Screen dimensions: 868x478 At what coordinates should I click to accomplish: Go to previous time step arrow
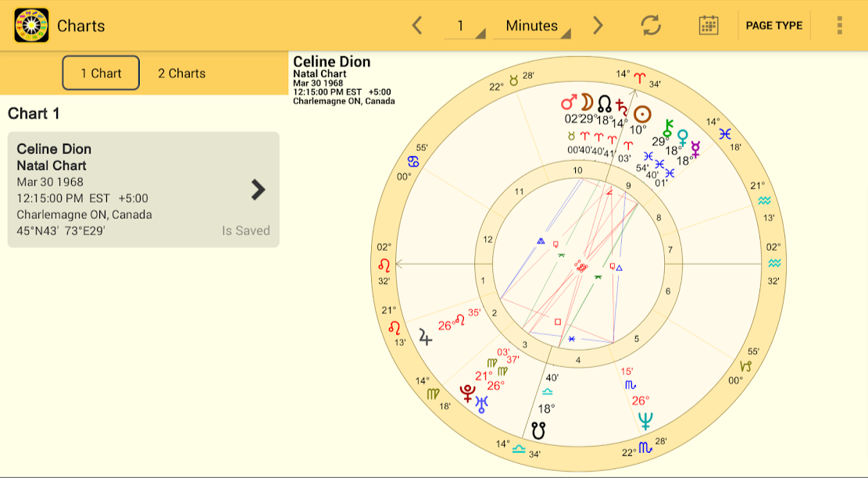pyautogui.click(x=417, y=26)
